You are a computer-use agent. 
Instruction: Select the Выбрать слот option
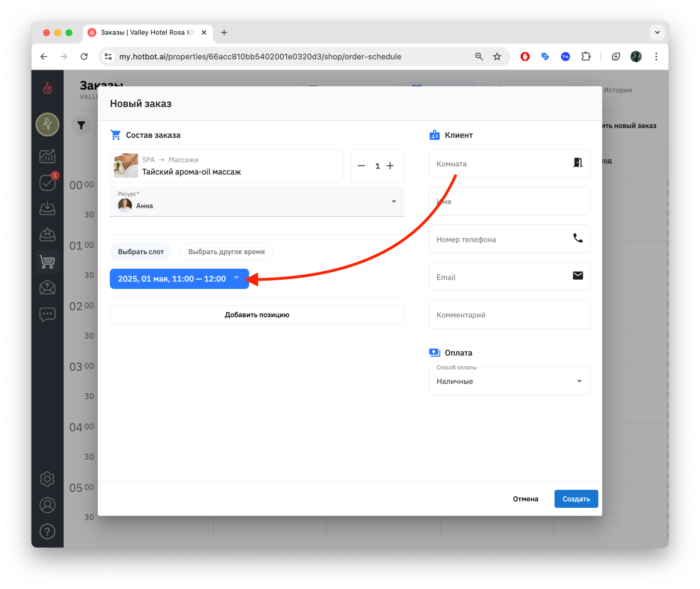tap(141, 252)
